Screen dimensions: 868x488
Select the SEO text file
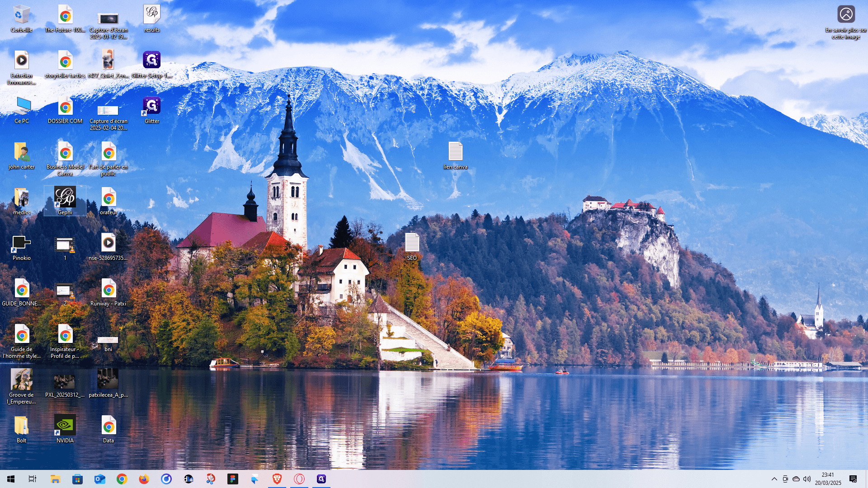[x=412, y=243]
